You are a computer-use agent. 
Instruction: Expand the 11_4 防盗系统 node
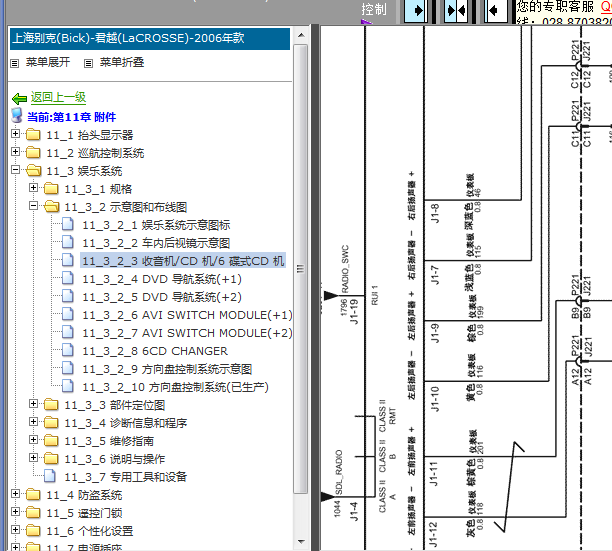pos(16,494)
